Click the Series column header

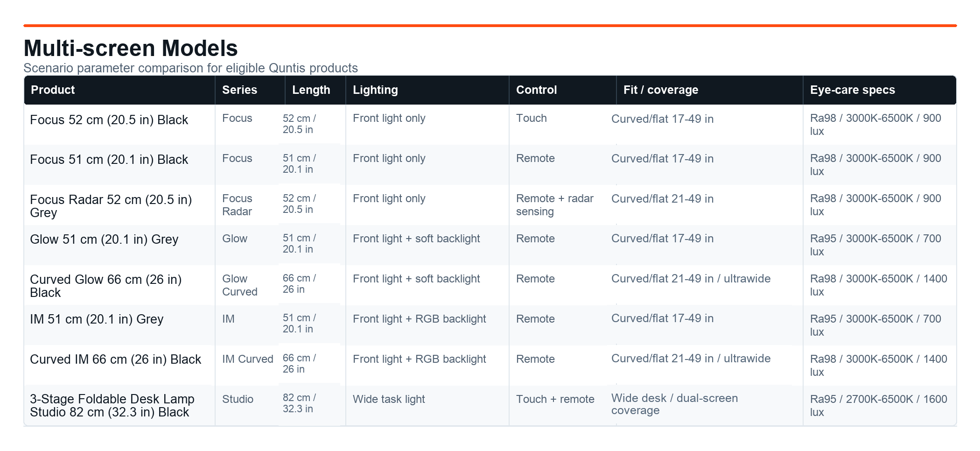click(x=250, y=90)
